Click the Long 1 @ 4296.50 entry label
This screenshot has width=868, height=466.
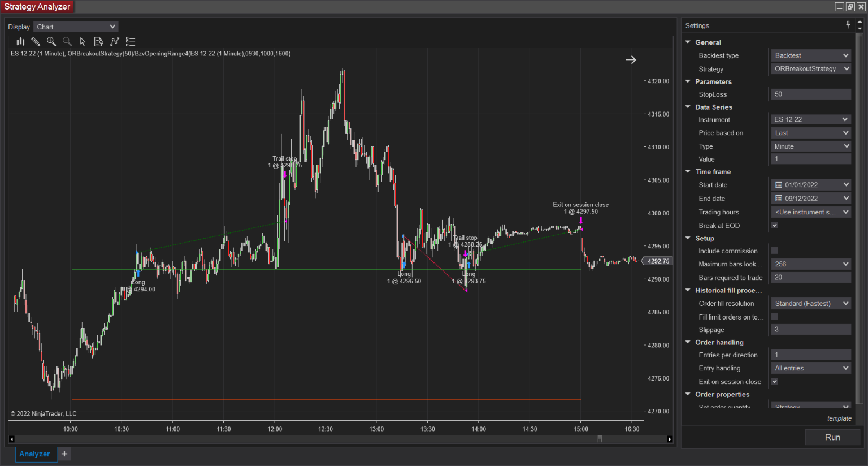404,278
